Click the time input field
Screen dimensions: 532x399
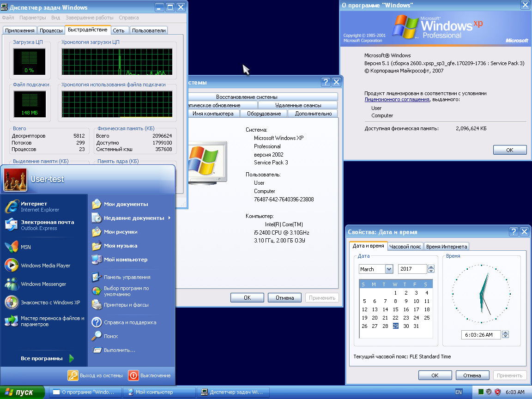(480, 335)
